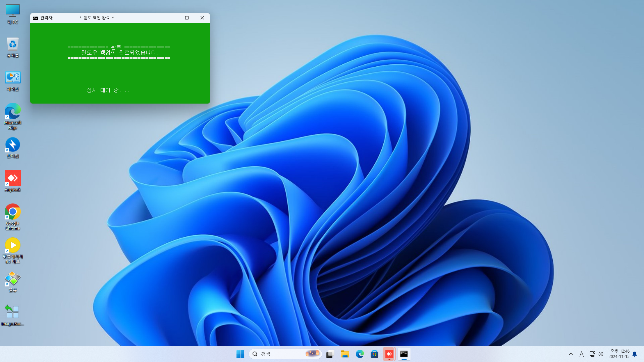The height and width of the screenshot is (362, 644).
Task: Open the notification bell icon
Action: click(x=635, y=354)
